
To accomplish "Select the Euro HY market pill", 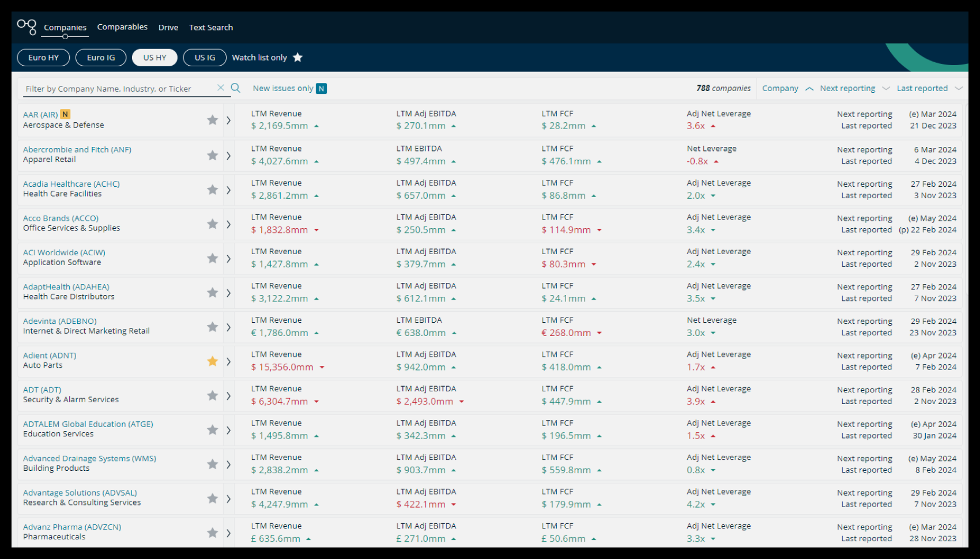I will click(x=44, y=58).
